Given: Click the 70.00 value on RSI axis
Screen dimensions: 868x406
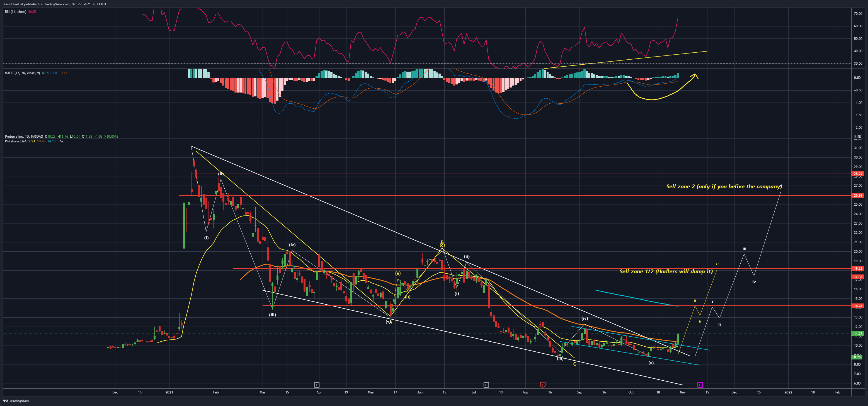Looking at the screenshot, I should tap(858, 14).
